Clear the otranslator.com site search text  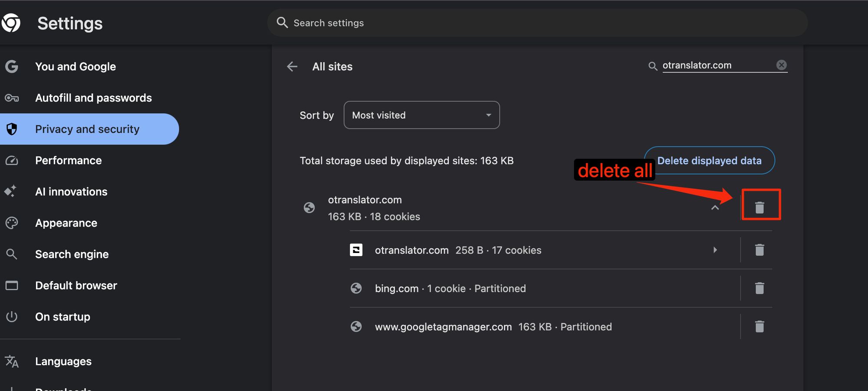pyautogui.click(x=781, y=65)
